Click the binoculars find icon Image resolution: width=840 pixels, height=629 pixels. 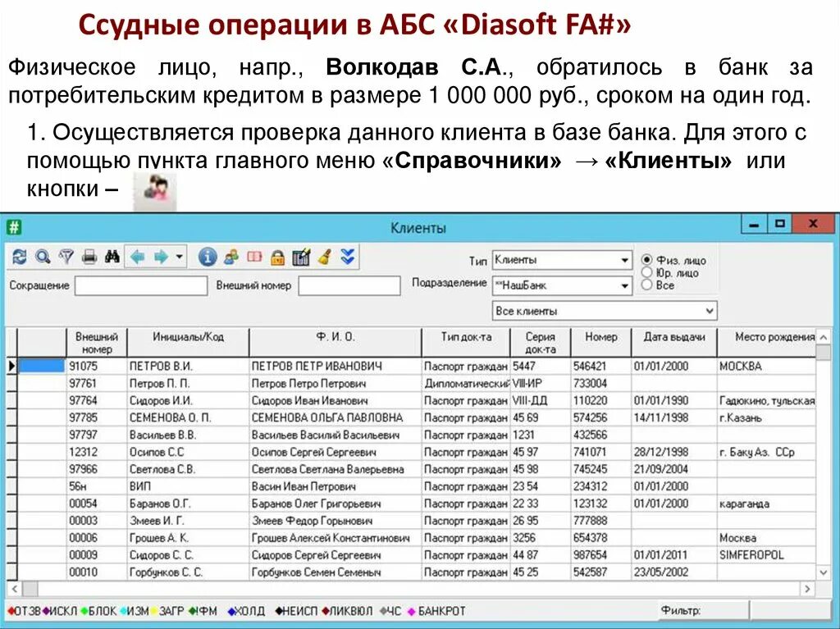112,258
